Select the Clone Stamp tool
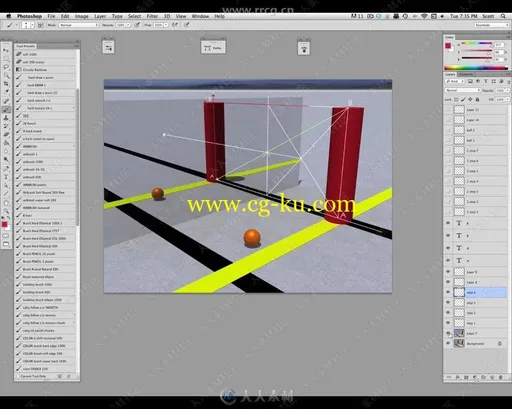Viewport: 512px width, 409px height. click(6, 118)
